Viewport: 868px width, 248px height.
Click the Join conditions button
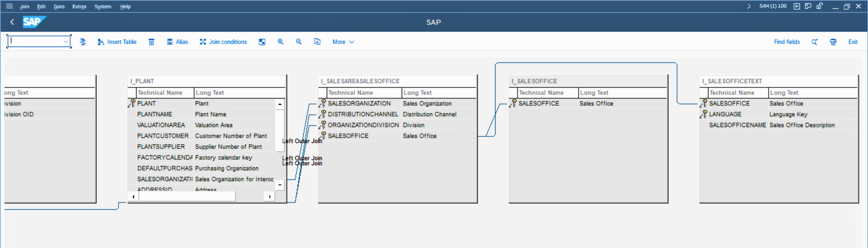click(x=223, y=42)
